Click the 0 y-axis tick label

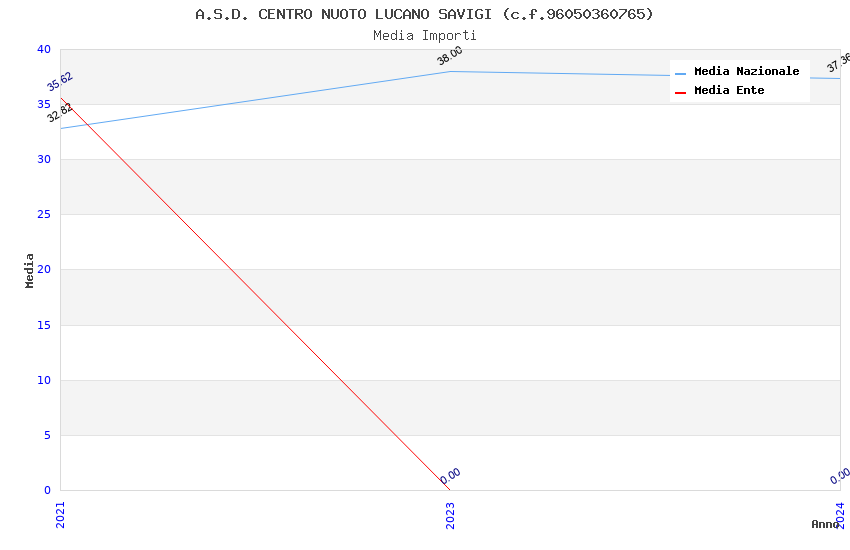coord(48,490)
